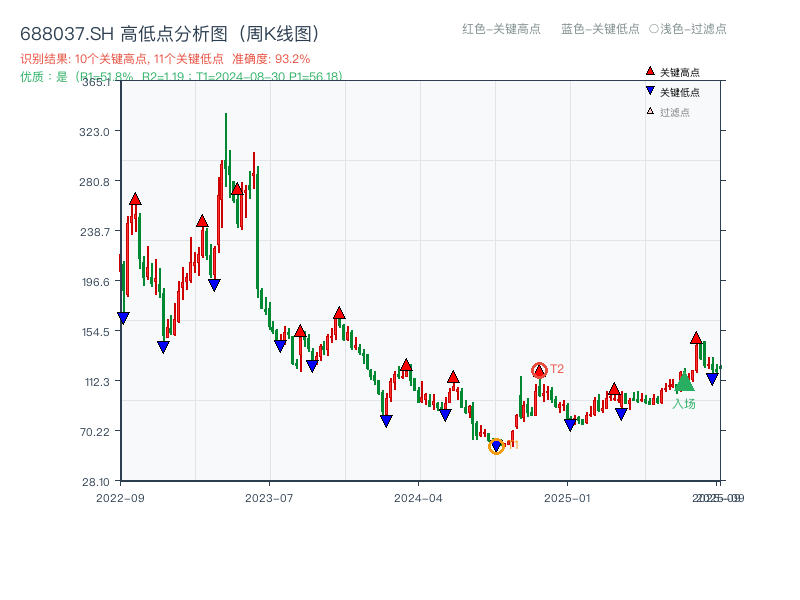Select the 2025-01 x-axis tick label

[x=568, y=497]
